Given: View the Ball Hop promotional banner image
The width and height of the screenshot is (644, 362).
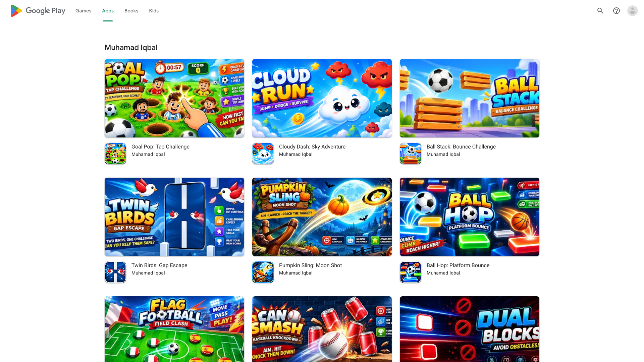Looking at the screenshot, I should click(470, 217).
